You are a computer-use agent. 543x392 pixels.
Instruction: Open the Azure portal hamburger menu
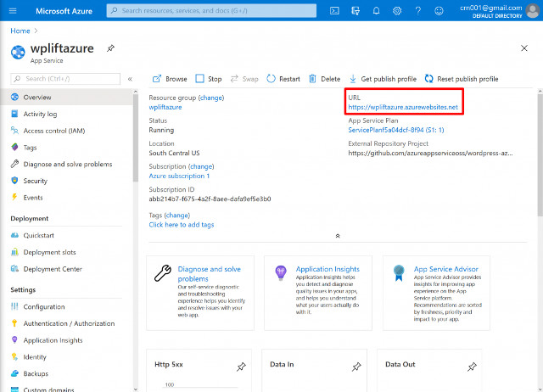tap(13, 11)
